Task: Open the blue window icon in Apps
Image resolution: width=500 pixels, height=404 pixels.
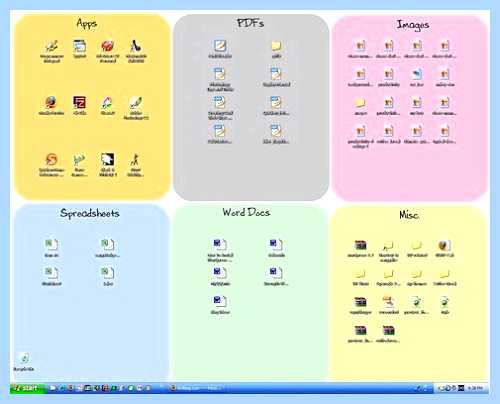Action: 79,46
